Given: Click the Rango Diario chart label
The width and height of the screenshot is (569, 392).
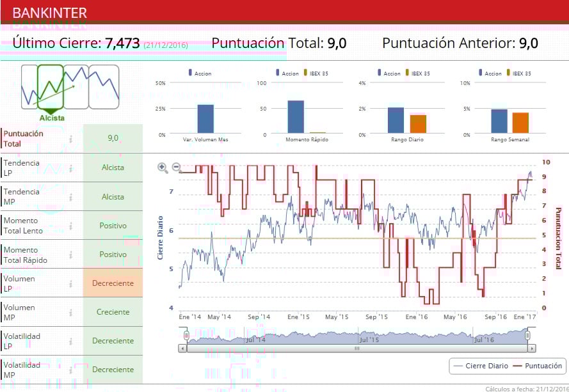Looking at the screenshot, I should coord(407,139).
